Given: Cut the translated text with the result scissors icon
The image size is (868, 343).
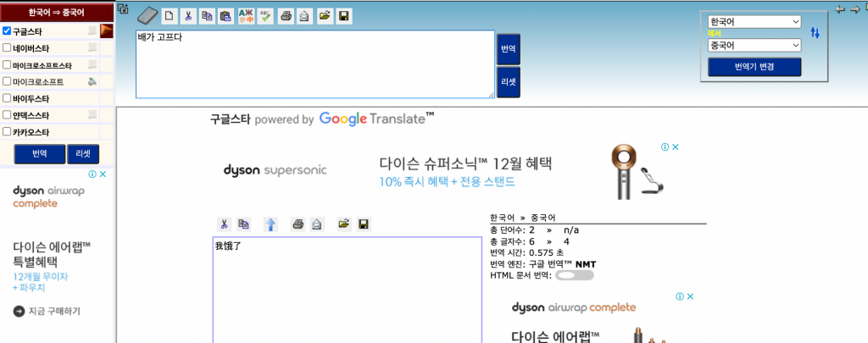Looking at the screenshot, I should pyautogui.click(x=224, y=224).
